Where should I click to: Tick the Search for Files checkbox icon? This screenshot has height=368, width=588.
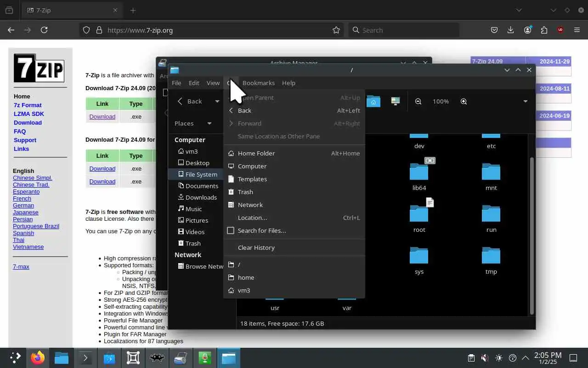point(231,230)
